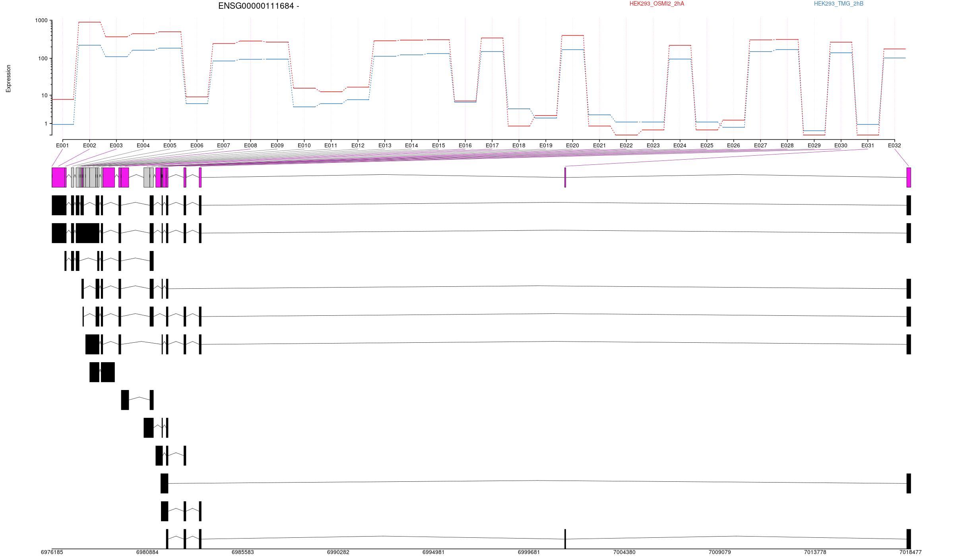This screenshot has width=954, height=560.
Task: Click exon bin label E023
Action: click(x=653, y=145)
